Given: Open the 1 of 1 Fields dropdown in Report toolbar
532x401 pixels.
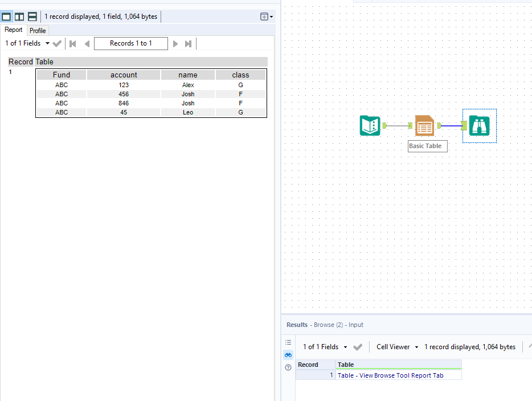Looking at the screenshot, I should [48, 43].
